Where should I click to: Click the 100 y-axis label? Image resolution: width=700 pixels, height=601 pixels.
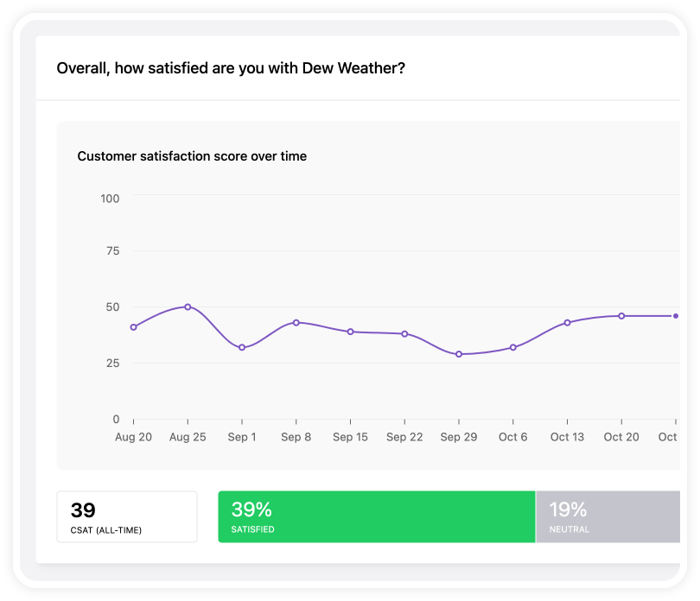(x=110, y=199)
